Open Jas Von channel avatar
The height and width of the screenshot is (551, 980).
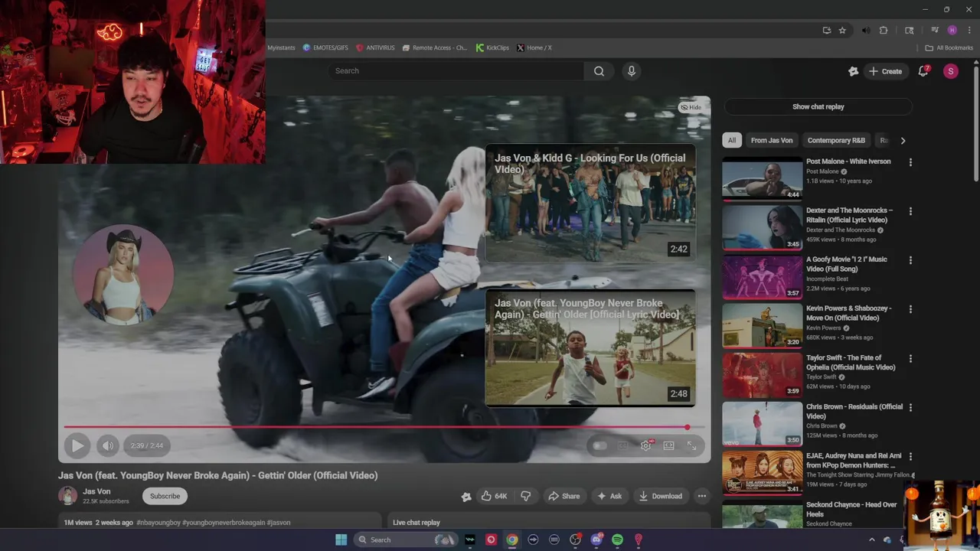tap(68, 496)
